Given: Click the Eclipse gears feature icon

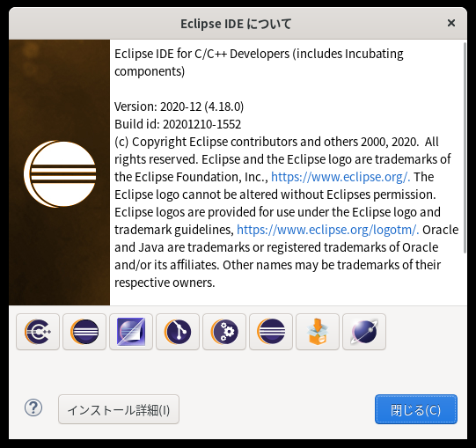Looking at the screenshot, I should pos(224,332).
